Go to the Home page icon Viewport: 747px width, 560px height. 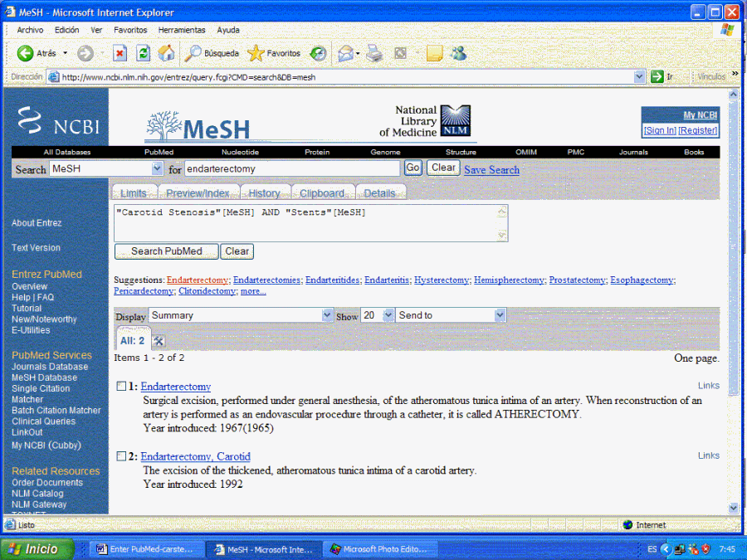point(166,53)
